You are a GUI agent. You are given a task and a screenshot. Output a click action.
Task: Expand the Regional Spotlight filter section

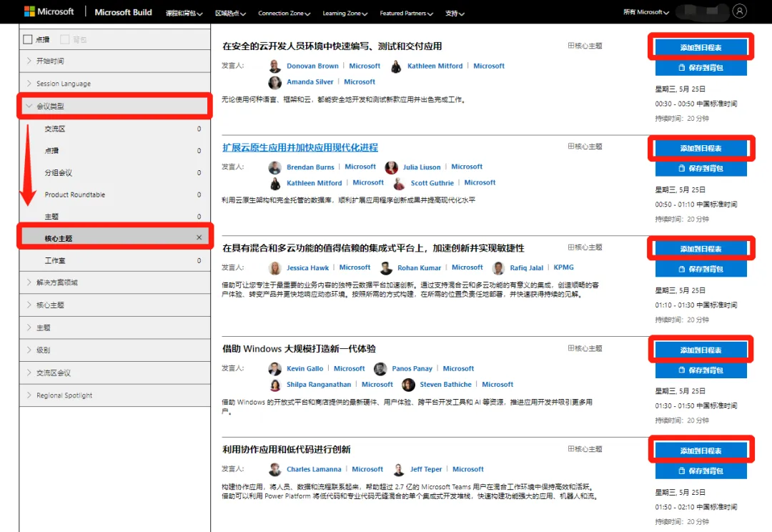[114, 395]
